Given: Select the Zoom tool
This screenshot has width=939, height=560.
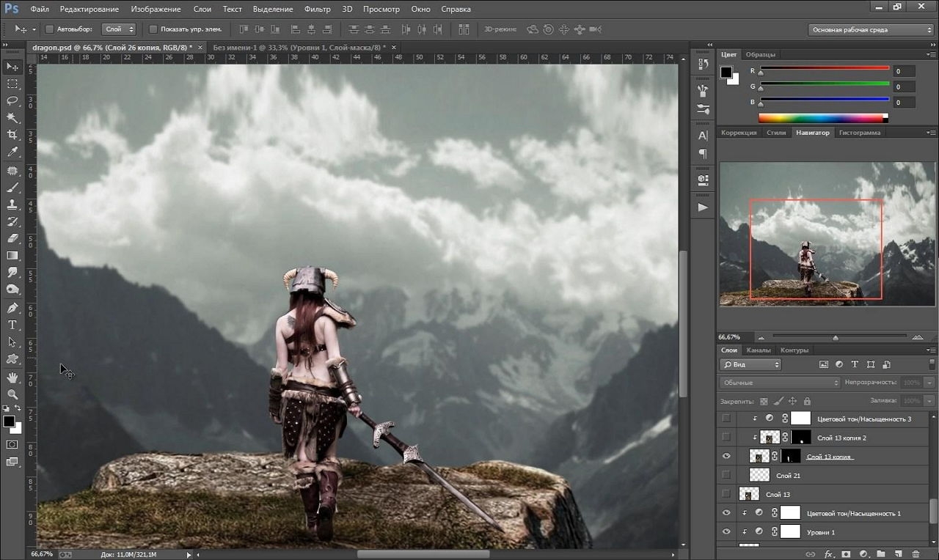Looking at the screenshot, I should 12,394.
